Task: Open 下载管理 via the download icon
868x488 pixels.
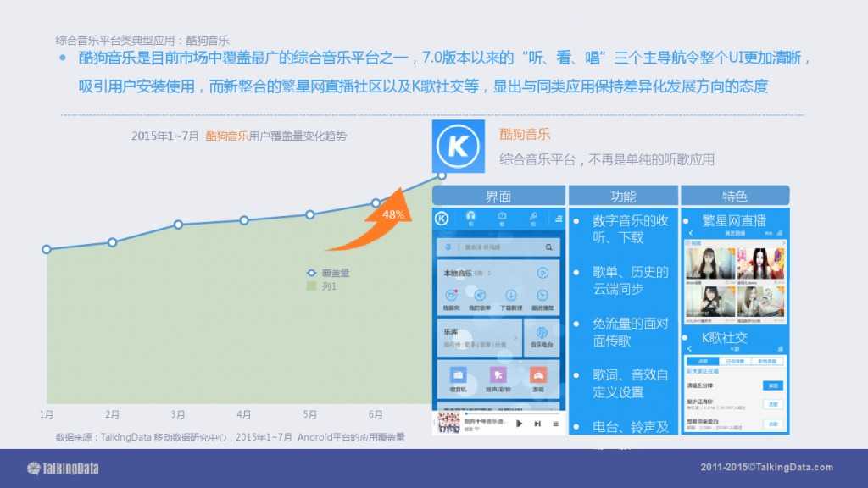Action: (x=510, y=294)
